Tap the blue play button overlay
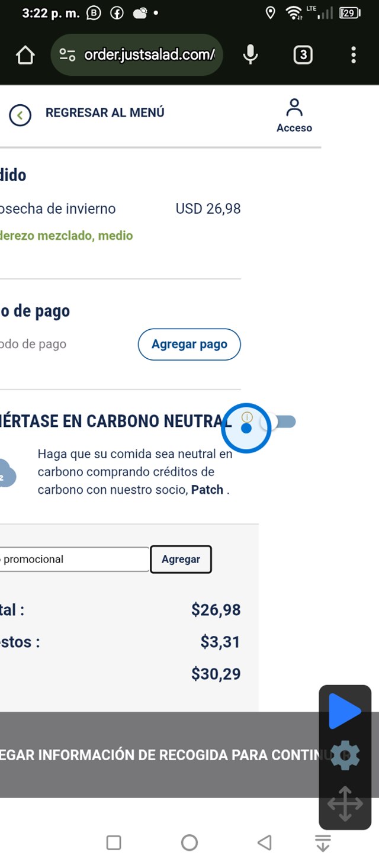The image size is (379, 868). [345, 712]
